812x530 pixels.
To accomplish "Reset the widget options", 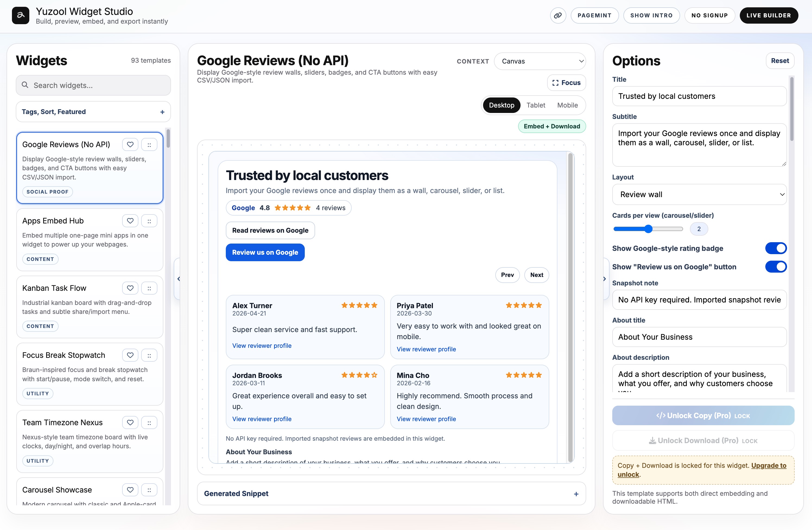I will (780, 61).
